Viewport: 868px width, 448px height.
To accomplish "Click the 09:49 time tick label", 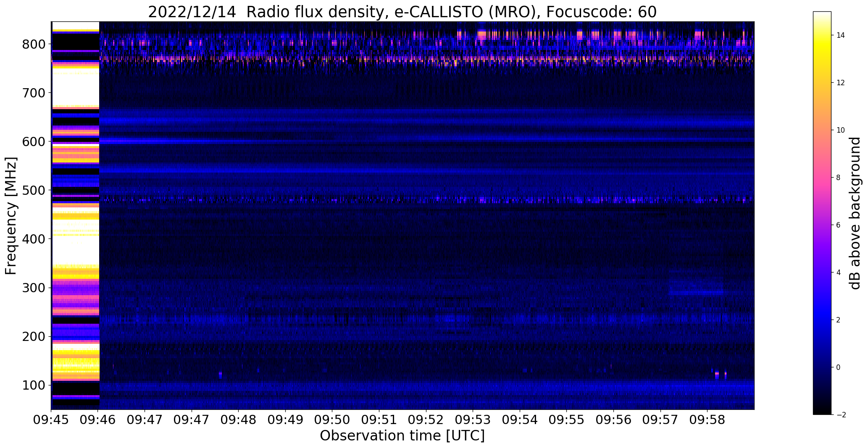I will click(286, 420).
